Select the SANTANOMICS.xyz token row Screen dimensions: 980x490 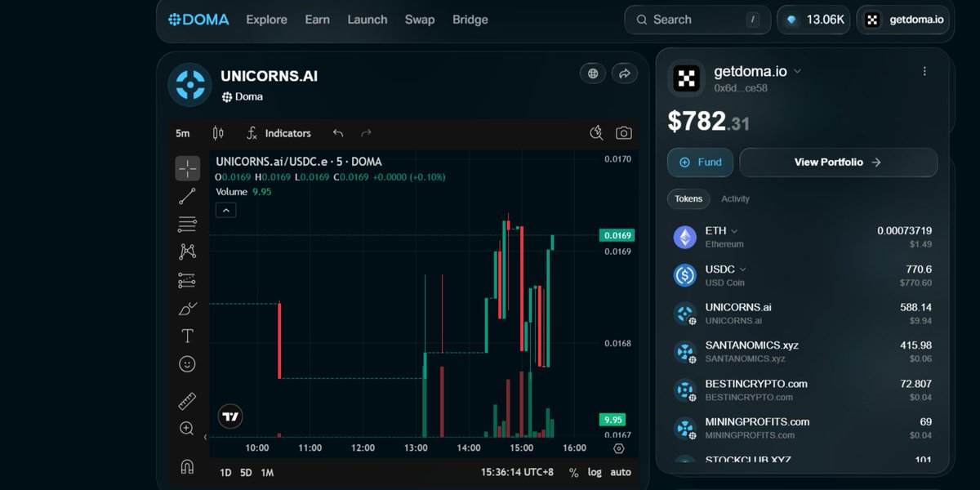[803, 352]
